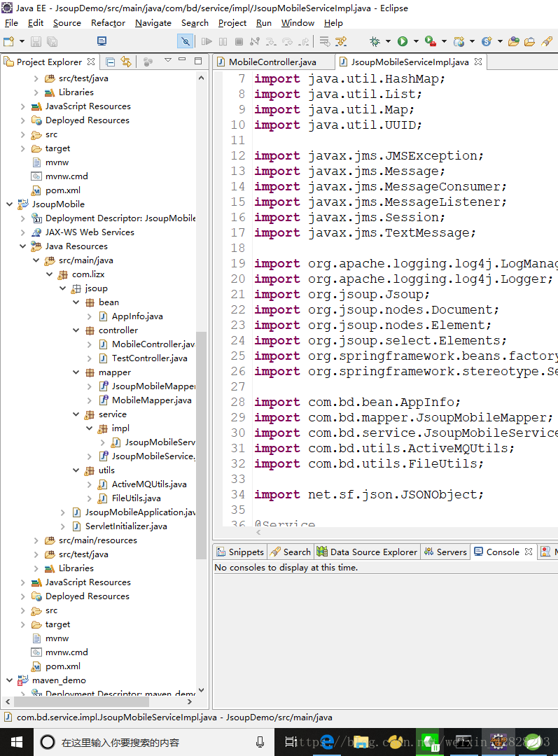Click the Run Last Tool icon
The image size is (558, 756).
coord(430,41)
